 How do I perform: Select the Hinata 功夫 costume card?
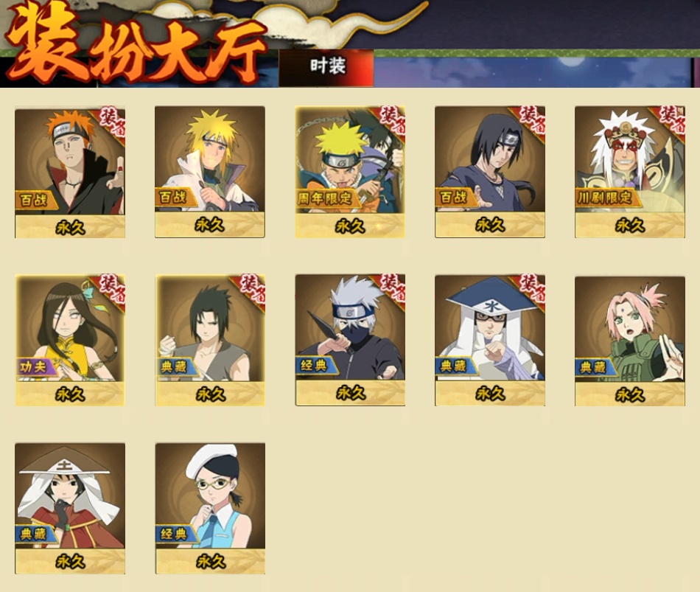[x=70, y=340]
